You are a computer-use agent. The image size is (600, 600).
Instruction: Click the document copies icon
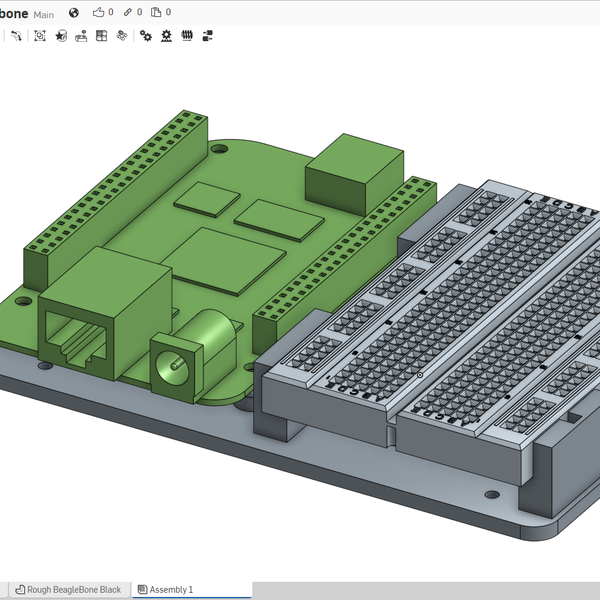[x=156, y=13]
